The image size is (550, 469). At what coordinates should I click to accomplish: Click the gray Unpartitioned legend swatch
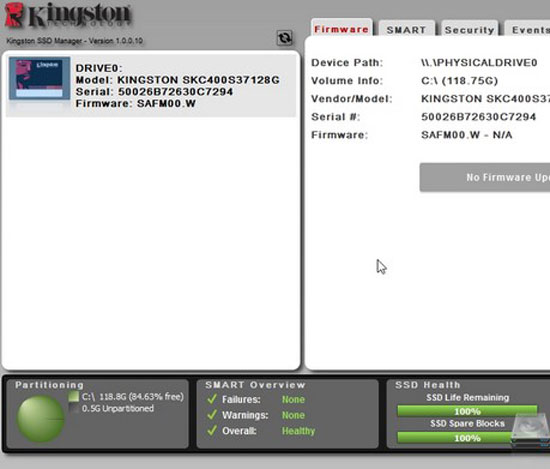pyautogui.click(x=74, y=408)
